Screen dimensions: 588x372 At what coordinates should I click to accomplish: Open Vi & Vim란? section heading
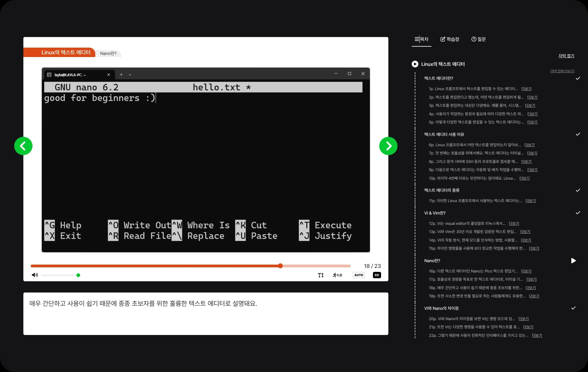tap(435, 213)
